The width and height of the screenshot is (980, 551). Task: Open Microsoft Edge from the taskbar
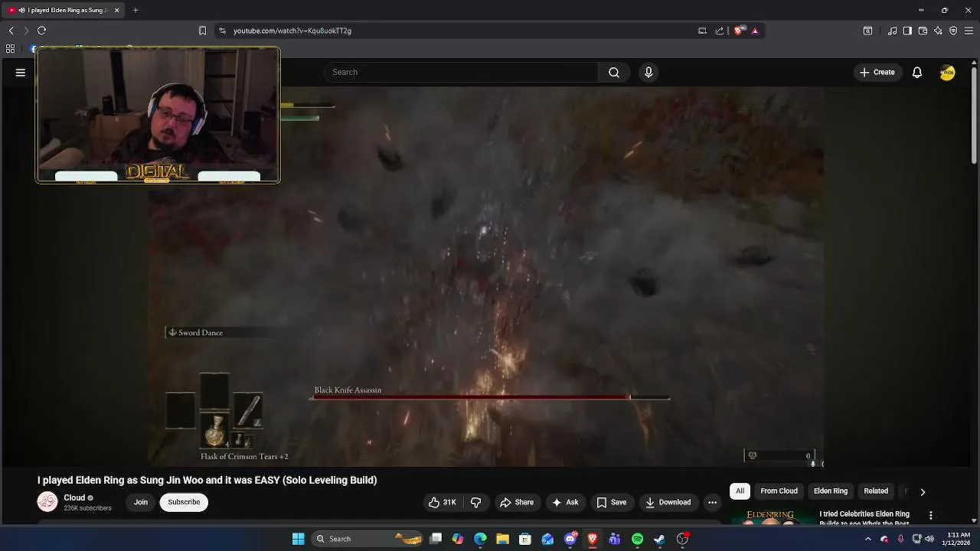point(480,539)
